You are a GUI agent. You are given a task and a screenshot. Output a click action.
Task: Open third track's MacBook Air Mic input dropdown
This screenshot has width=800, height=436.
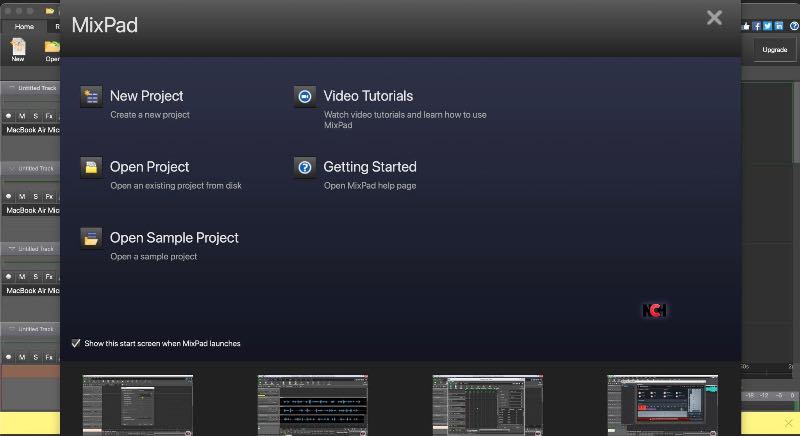point(30,290)
